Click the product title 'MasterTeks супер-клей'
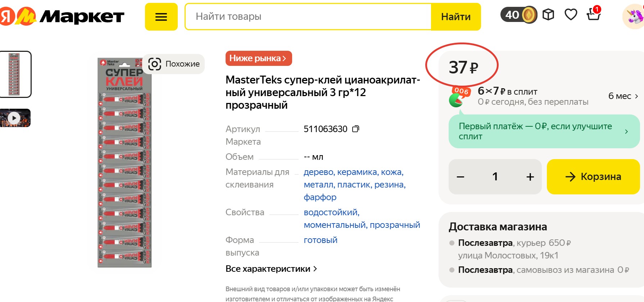This screenshot has width=644, height=302. [323, 93]
